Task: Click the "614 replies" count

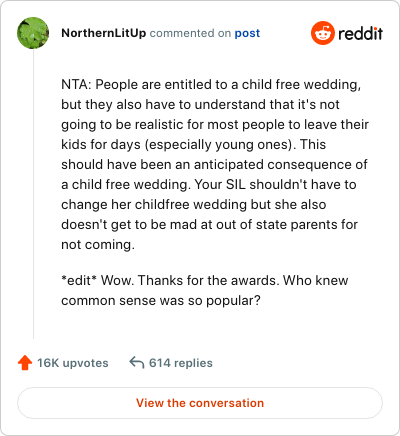Action: click(181, 363)
